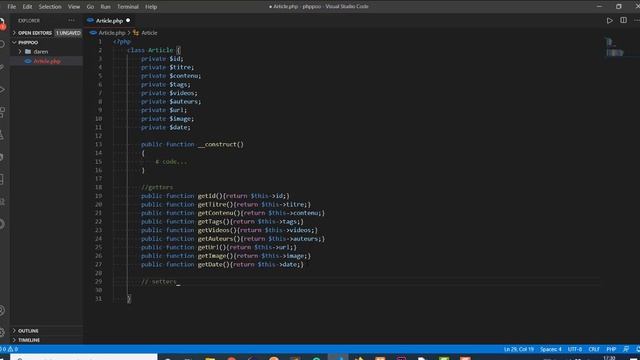This screenshot has height=360, width=640.
Task: Click the getDate() method name
Action: coord(213,264)
